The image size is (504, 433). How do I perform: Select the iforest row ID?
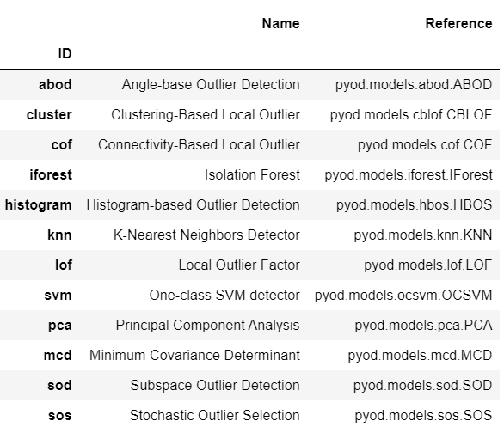click(51, 175)
